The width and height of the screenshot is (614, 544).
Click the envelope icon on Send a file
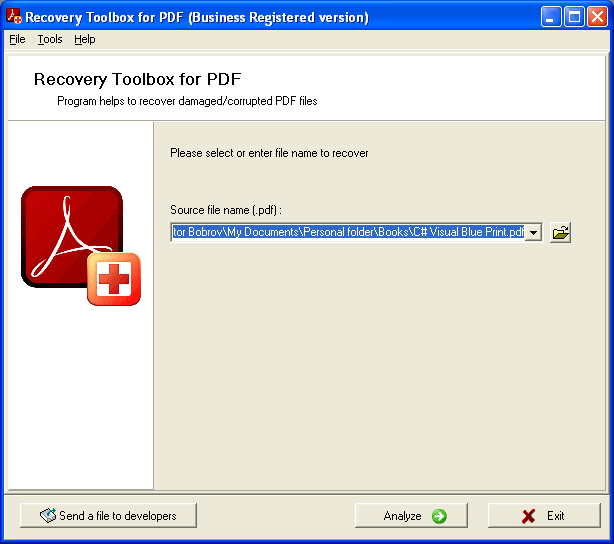[x=47, y=516]
